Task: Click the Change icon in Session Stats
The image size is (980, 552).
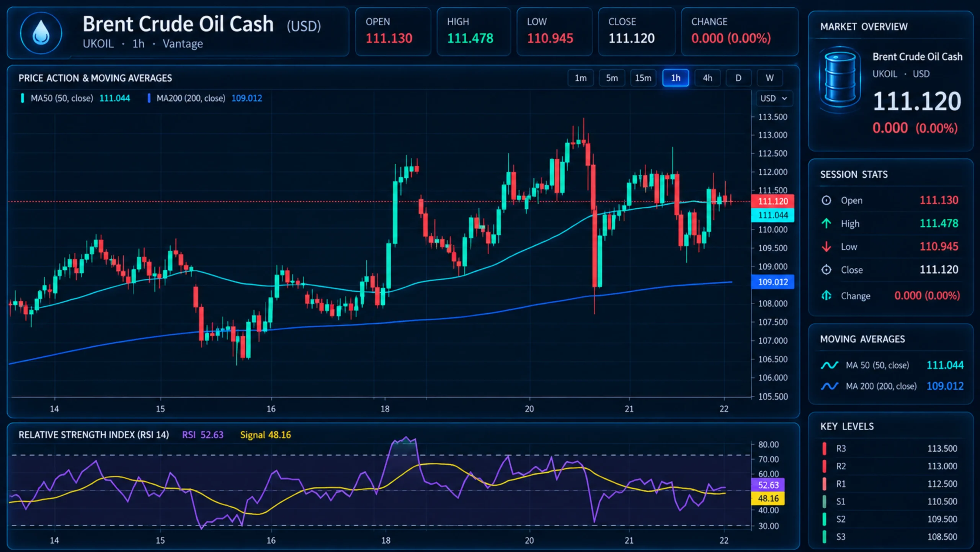Action: pyautogui.click(x=826, y=296)
